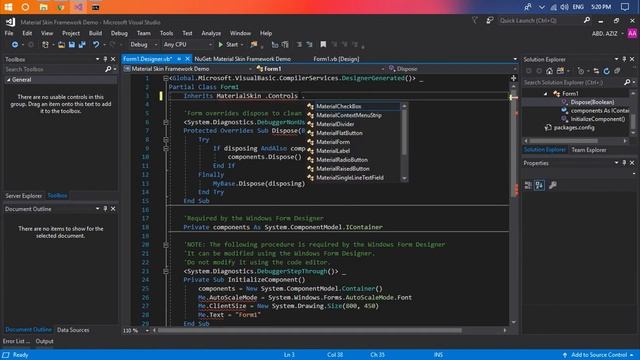Click the code editor horizontal scrollbar
Viewport: 640px width, 360px height.
309,330
